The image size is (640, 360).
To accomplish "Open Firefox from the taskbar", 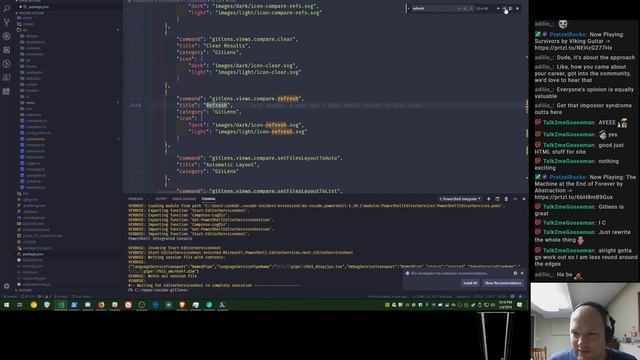I will (x=101, y=305).
